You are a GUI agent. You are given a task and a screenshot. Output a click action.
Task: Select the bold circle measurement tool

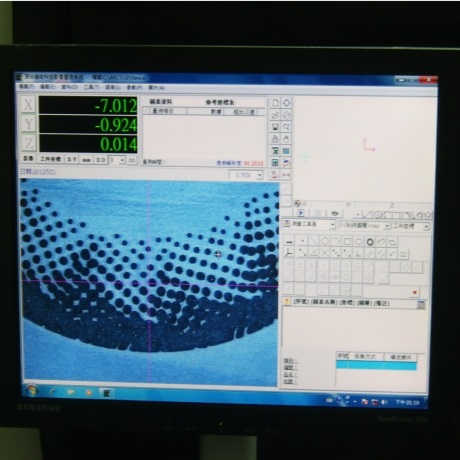click(x=370, y=242)
